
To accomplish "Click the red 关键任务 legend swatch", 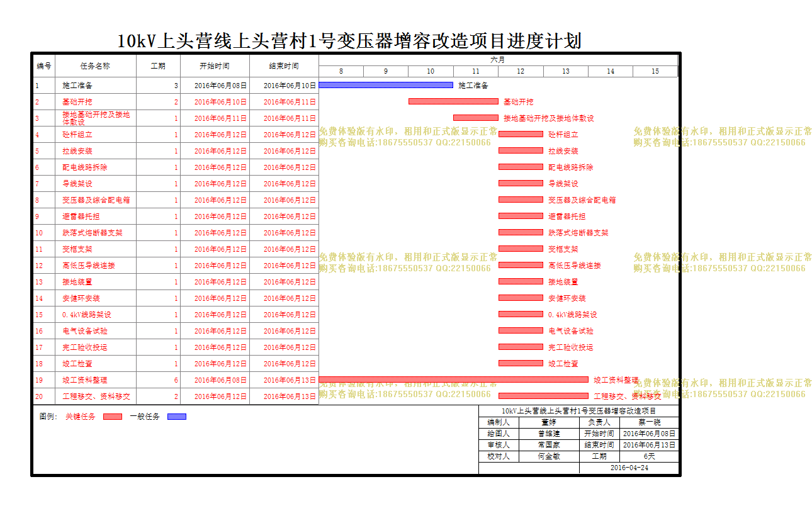I will coord(113,417).
